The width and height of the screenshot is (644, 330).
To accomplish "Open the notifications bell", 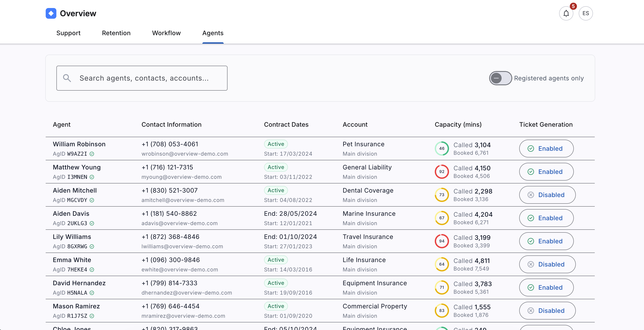I will [x=566, y=14].
